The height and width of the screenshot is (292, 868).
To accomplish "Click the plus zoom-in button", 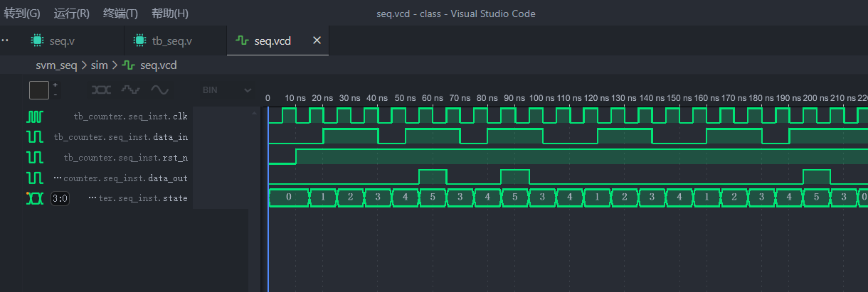I will pos(55,85).
